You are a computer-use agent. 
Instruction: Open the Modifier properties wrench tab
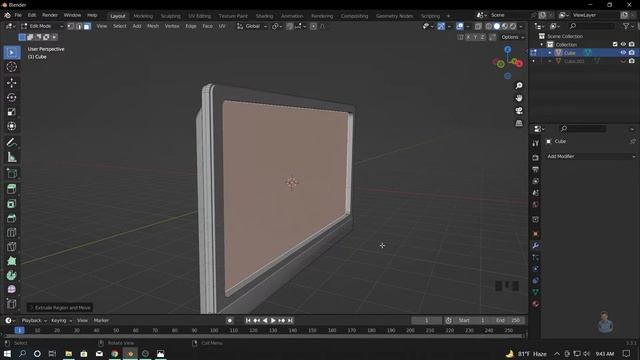click(536, 245)
